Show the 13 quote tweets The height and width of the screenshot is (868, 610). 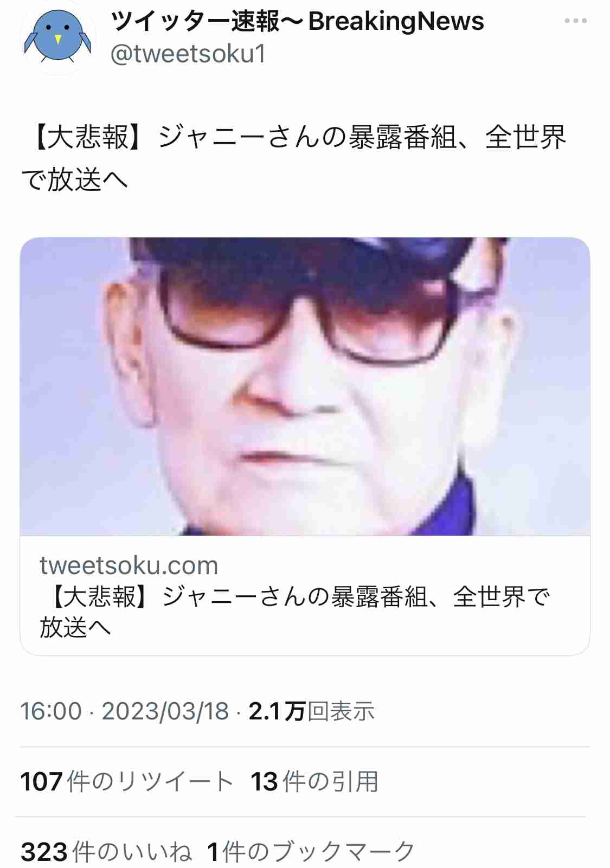[314, 782]
